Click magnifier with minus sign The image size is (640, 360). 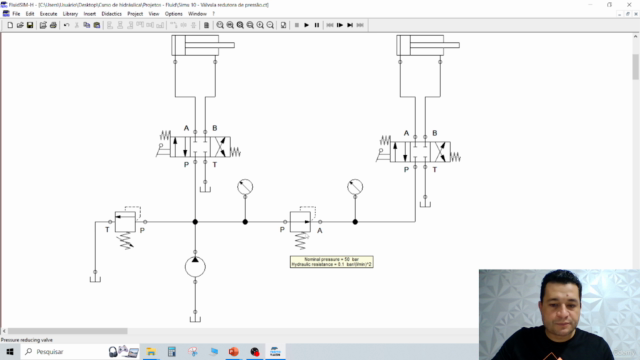click(270, 25)
